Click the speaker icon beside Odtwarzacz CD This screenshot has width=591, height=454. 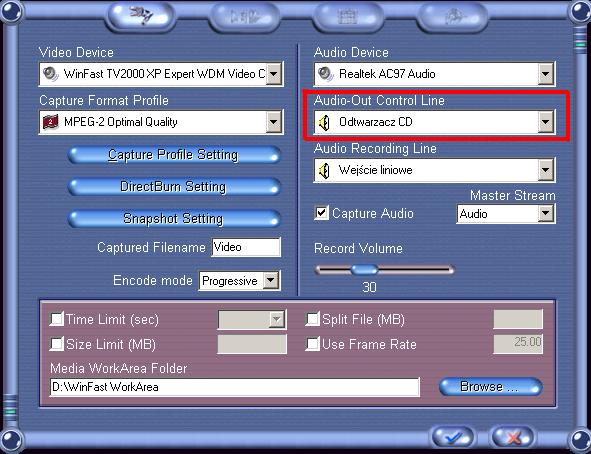[x=324, y=122]
